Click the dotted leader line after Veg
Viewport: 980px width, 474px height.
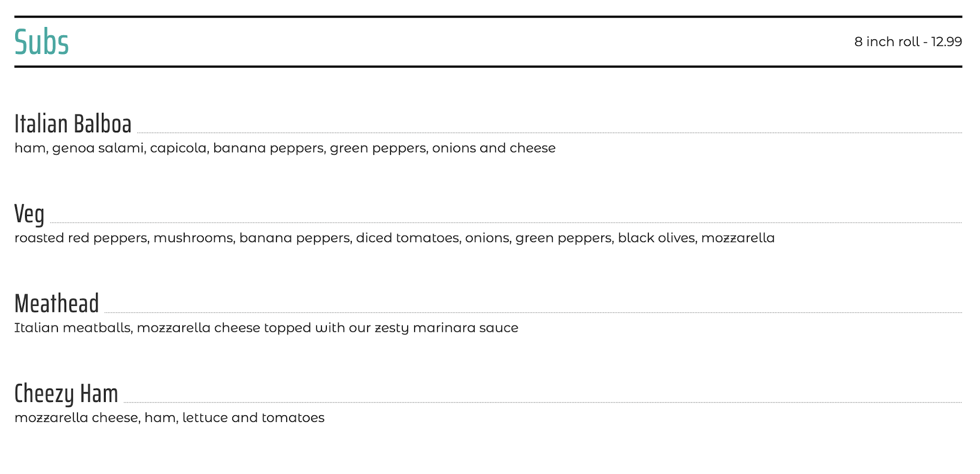tap(505, 223)
